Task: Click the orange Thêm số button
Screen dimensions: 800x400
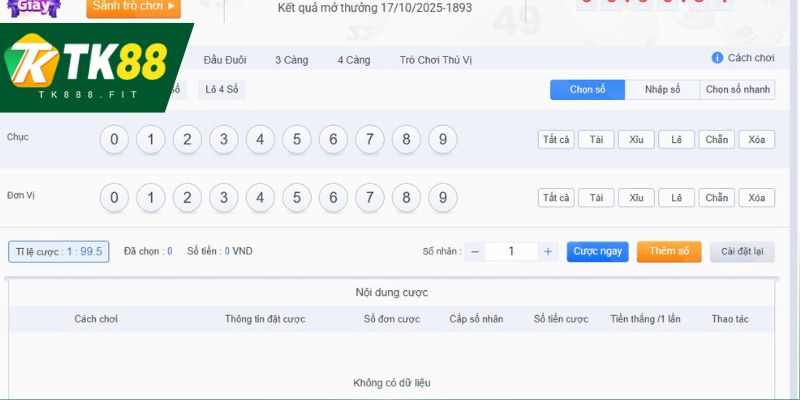Action: coord(669,251)
